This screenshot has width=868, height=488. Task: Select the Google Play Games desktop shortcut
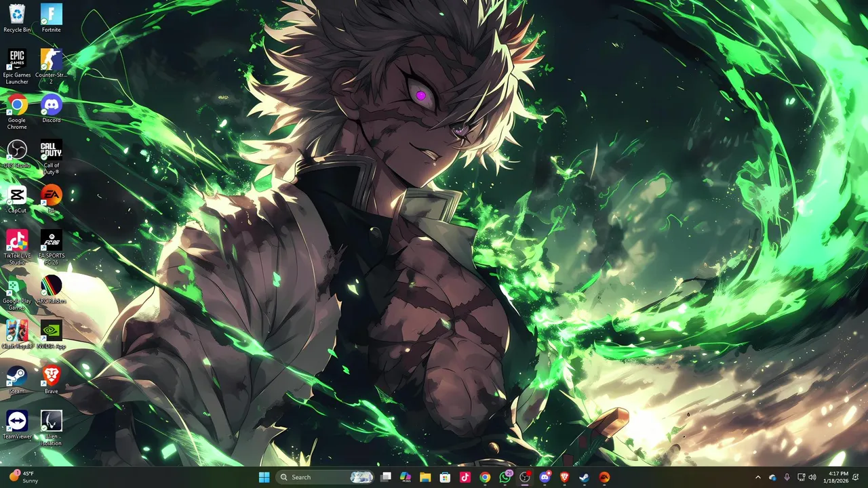click(17, 293)
